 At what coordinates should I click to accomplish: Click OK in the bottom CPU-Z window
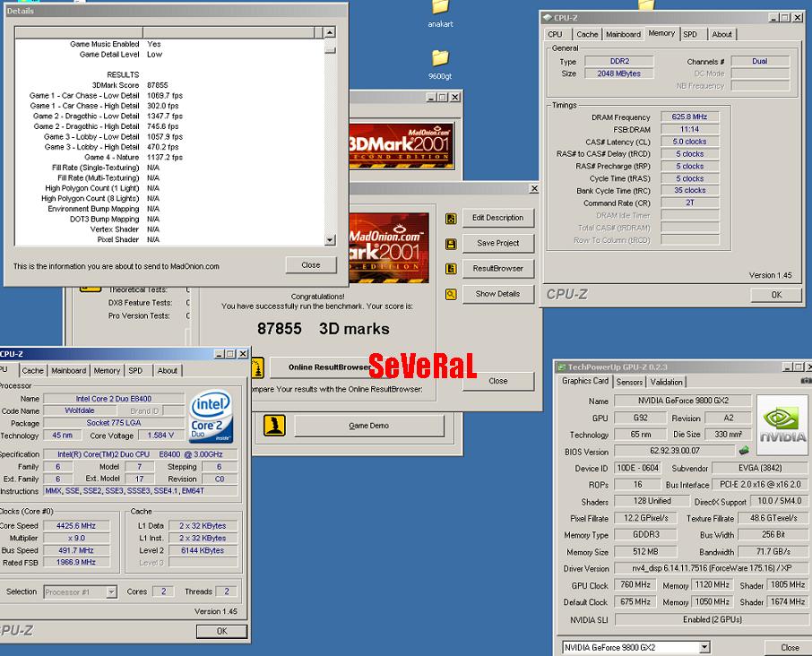tap(221, 631)
